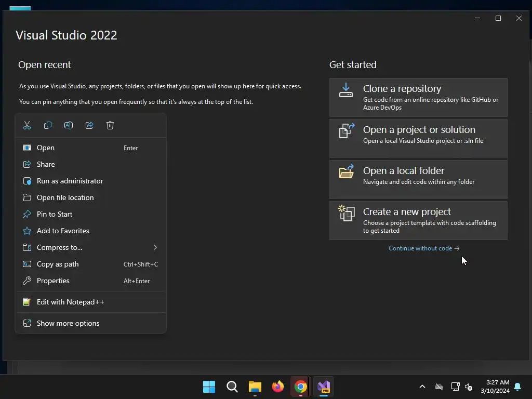Viewport: 532px width, 399px height.
Task: Choose Add to Favorites
Action: 90,231
